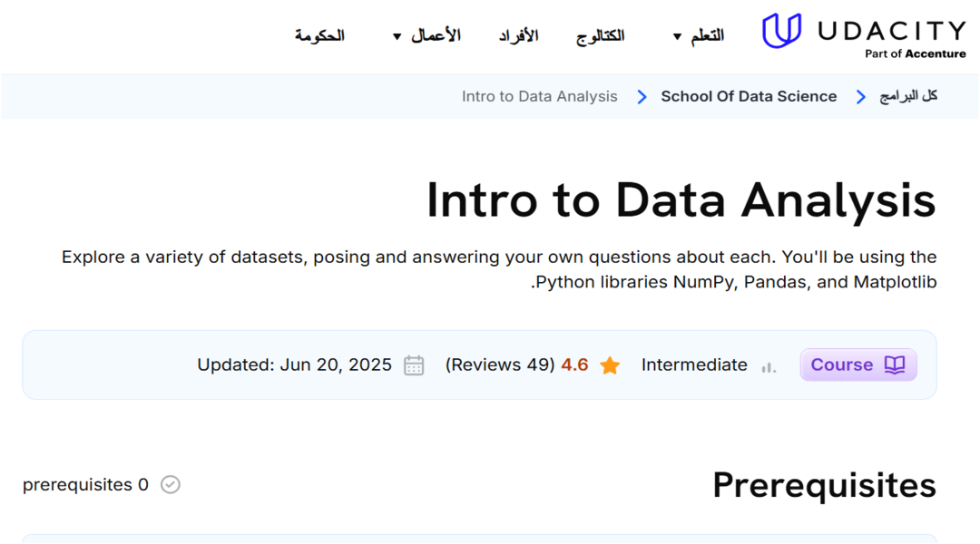This screenshot has height=544, width=980.
Task: Open كل البرامج breadcrumb link
Action: [908, 96]
